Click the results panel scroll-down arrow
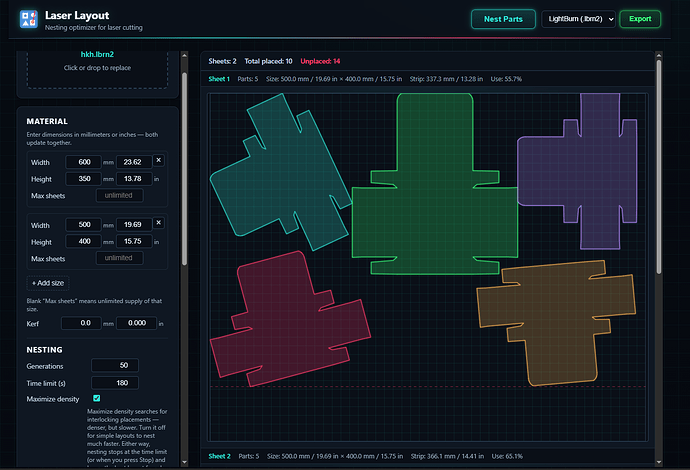The image size is (690, 470). click(659, 462)
